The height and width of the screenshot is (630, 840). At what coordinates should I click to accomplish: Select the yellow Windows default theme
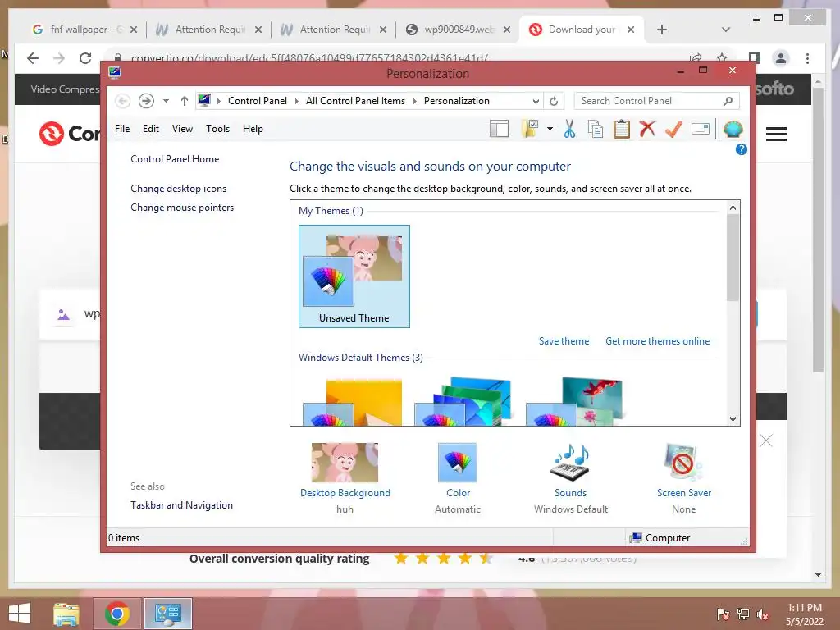[x=352, y=402]
